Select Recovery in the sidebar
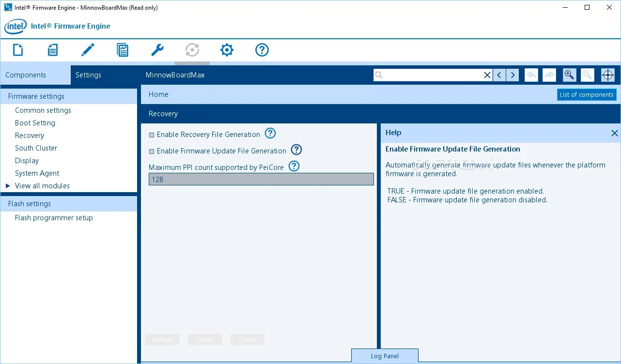621x364 pixels. [x=30, y=136]
